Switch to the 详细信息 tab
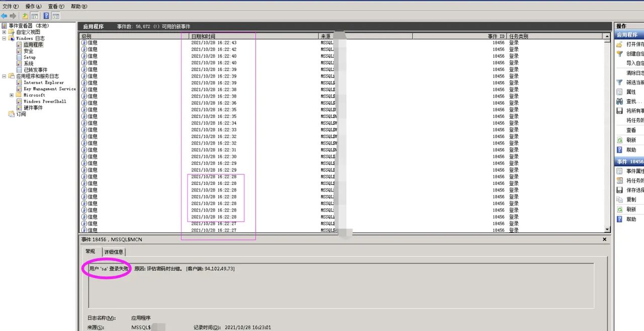 click(x=114, y=252)
